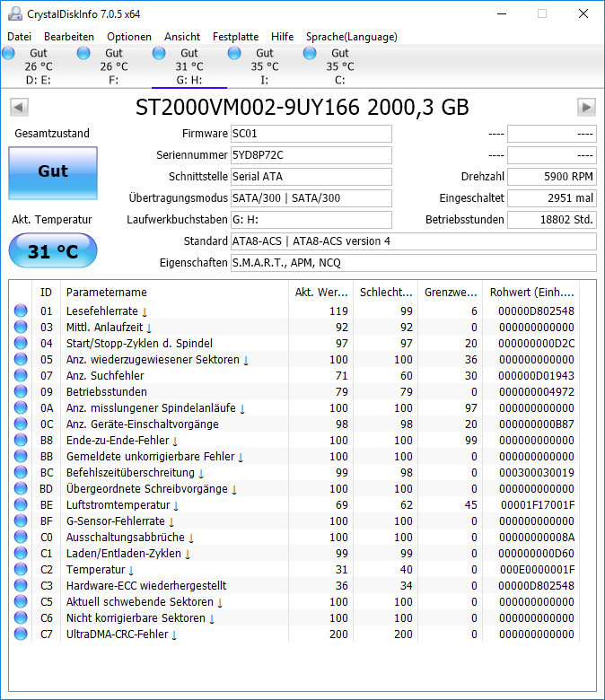Open the Bearbeiten menu

69,37
